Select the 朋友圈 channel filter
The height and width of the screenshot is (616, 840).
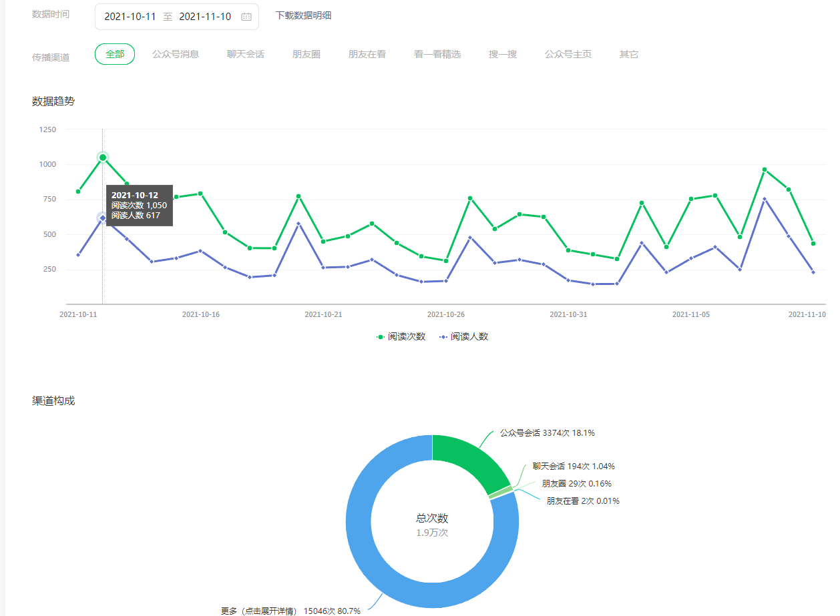[306, 54]
